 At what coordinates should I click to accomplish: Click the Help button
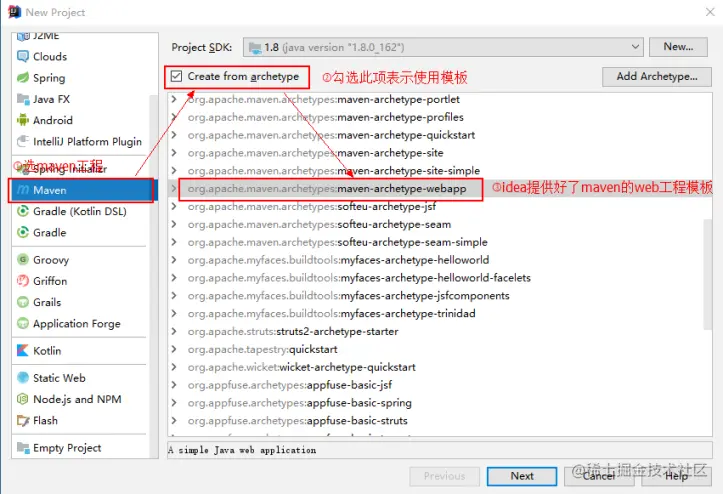click(676, 476)
